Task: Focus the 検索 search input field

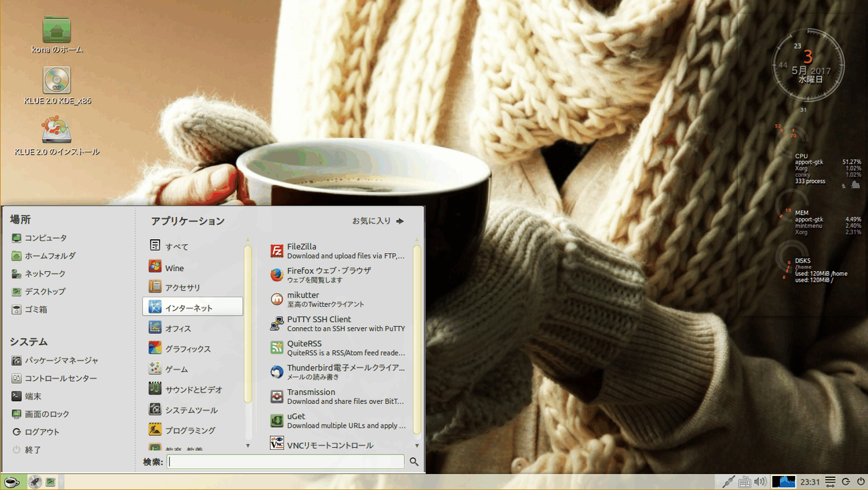Action: 286,461
